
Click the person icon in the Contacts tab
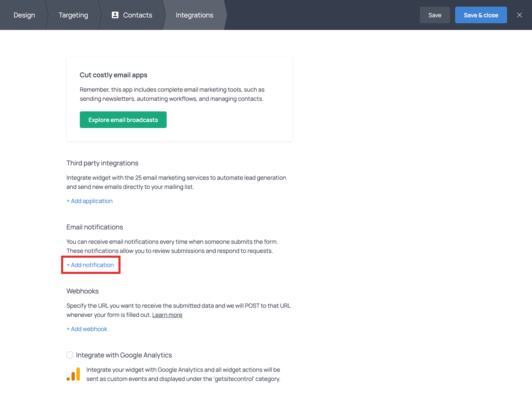tap(115, 15)
